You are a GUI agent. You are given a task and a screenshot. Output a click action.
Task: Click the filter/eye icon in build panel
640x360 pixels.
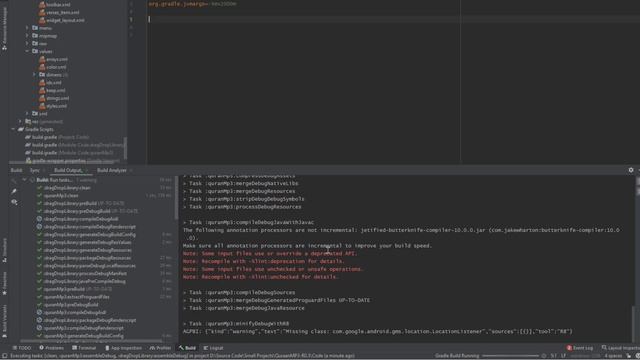[x=14, y=202]
